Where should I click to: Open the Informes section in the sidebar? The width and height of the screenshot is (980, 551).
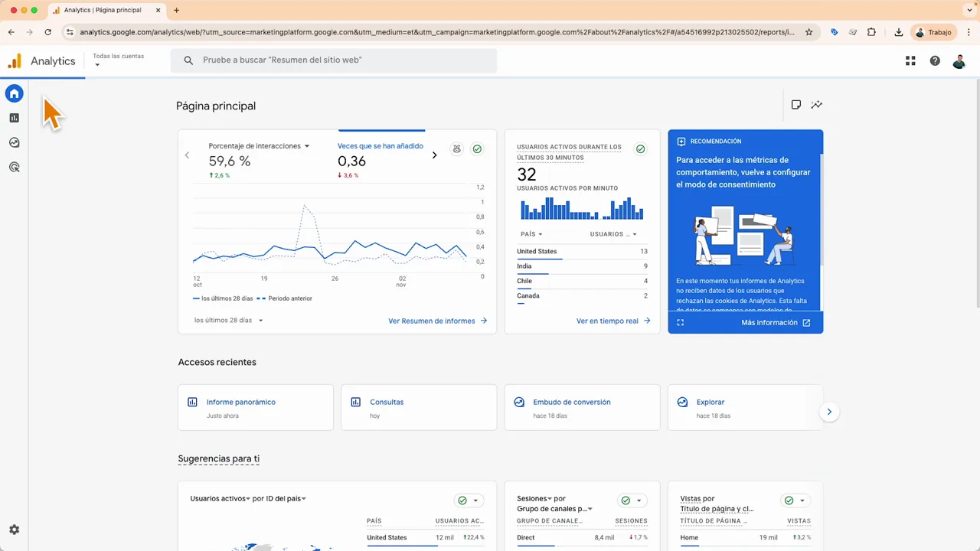click(x=14, y=118)
